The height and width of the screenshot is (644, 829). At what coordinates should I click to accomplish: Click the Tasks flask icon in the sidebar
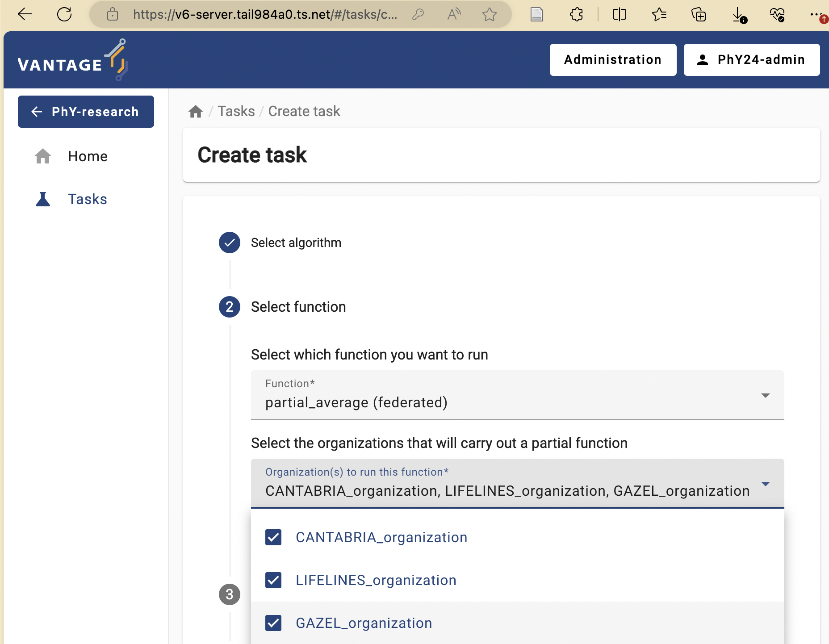tap(43, 199)
